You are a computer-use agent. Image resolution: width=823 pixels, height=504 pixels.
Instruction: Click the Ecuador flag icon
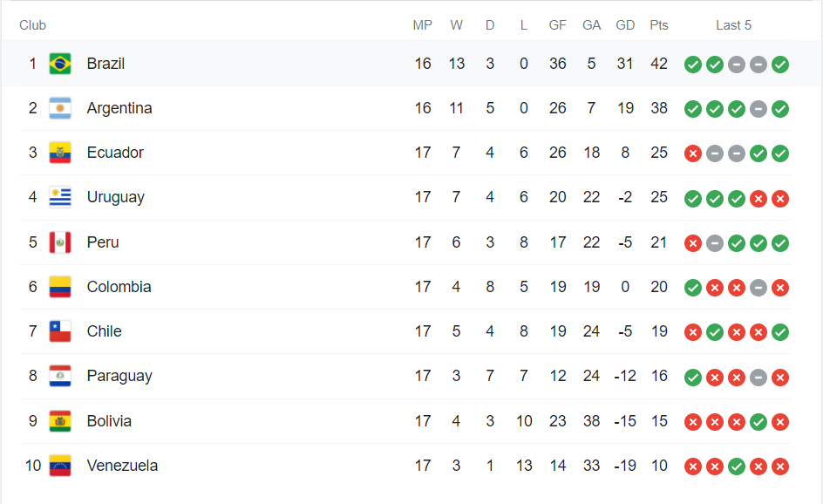[60, 153]
